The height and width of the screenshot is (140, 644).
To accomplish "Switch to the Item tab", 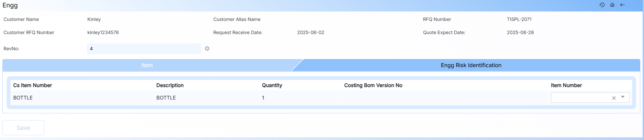I will point(147,65).
